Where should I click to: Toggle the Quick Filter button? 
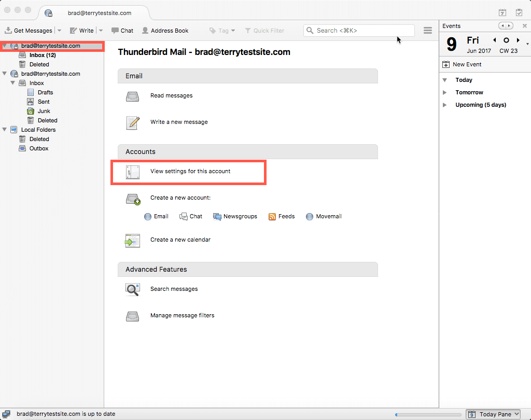(264, 31)
